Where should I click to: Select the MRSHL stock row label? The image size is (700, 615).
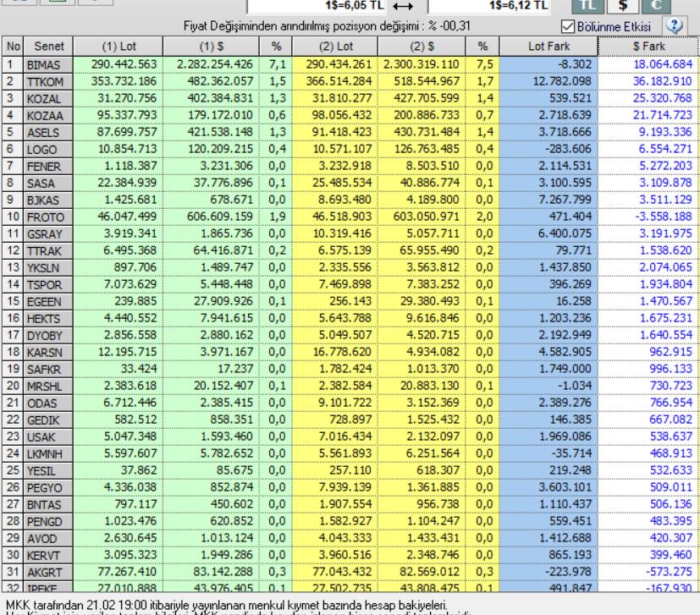pos(48,387)
